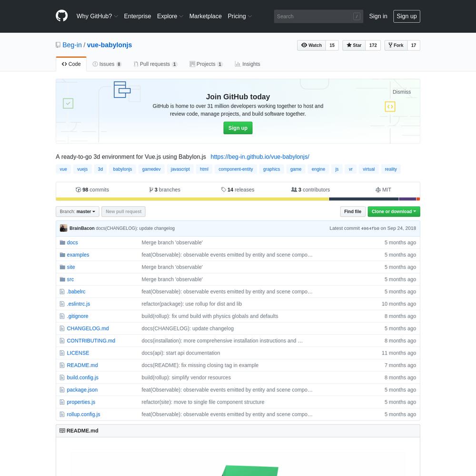The image size is (476, 476).
Task: Expand the Why GitHub? menu
Action: [x=97, y=16]
